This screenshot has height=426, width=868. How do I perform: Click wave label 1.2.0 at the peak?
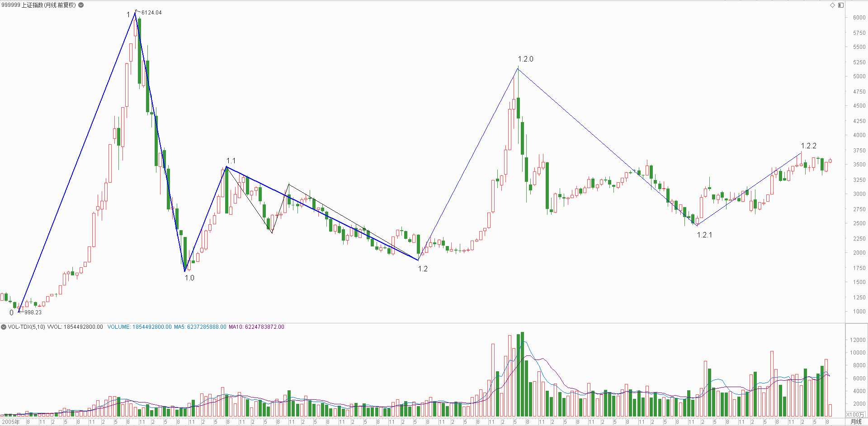point(525,59)
